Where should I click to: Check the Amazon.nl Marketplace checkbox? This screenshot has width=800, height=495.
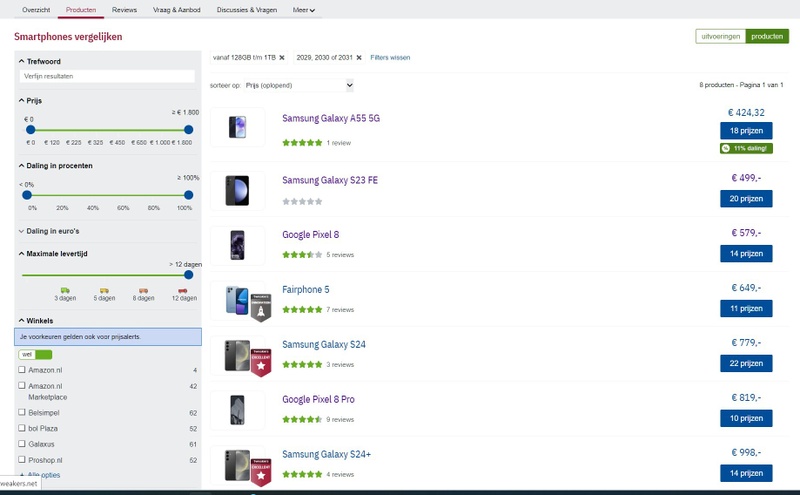tap(22, 385)
